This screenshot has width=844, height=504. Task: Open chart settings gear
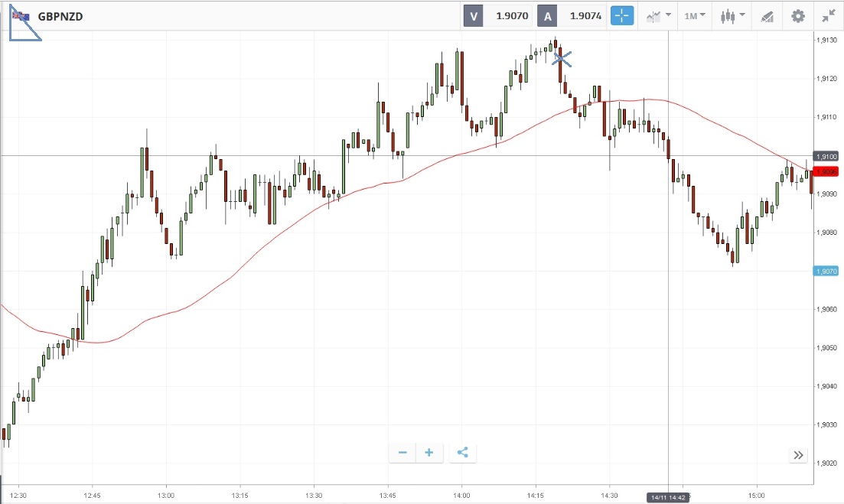coord(798,15)
